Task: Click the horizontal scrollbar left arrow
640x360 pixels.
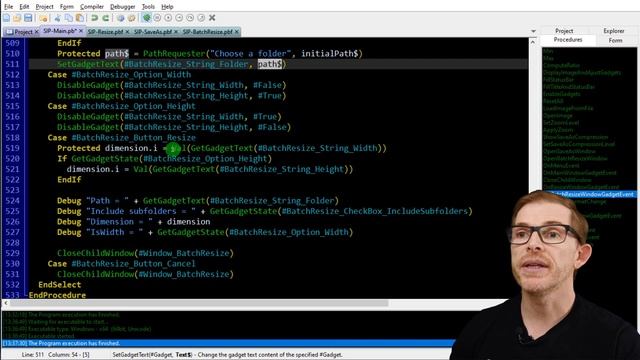Action: [x=6, y=303]
